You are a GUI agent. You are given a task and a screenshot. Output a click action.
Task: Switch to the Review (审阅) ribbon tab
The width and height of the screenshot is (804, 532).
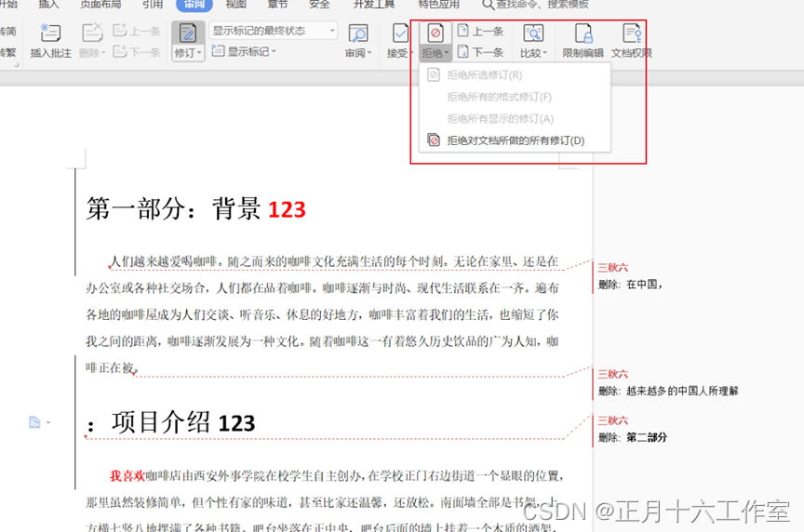pos(194,5)
